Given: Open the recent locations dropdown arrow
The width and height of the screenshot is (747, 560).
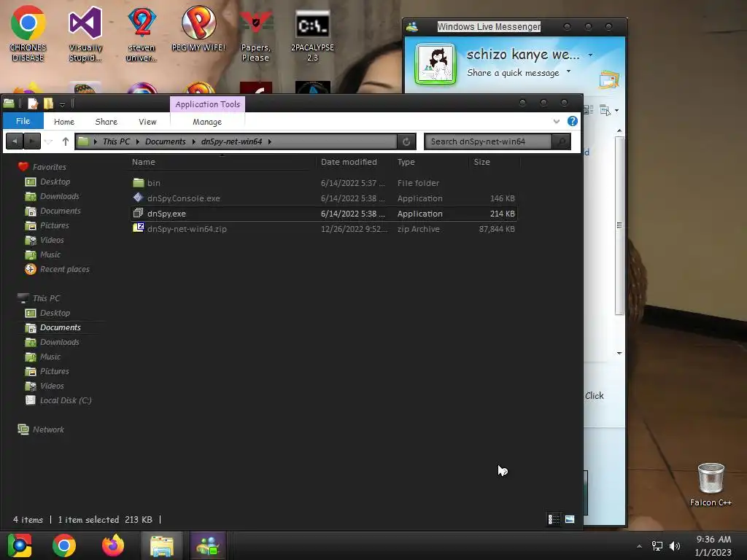Looking at the screenshot, I should 49,141.
